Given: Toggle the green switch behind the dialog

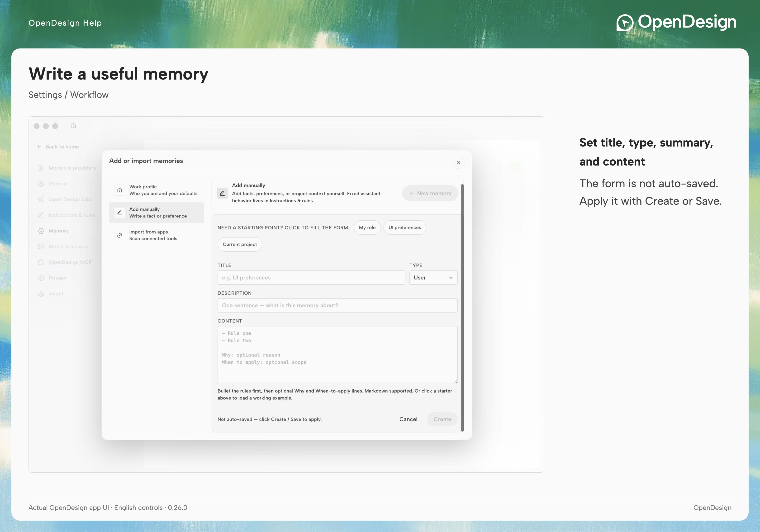Looking at the screenshot, I should (x=516, y=166).
